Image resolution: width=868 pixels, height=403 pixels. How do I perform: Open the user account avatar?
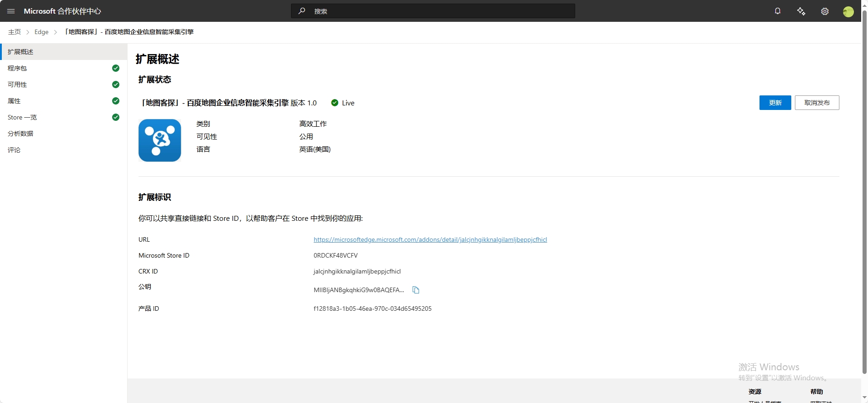[848, 12]
